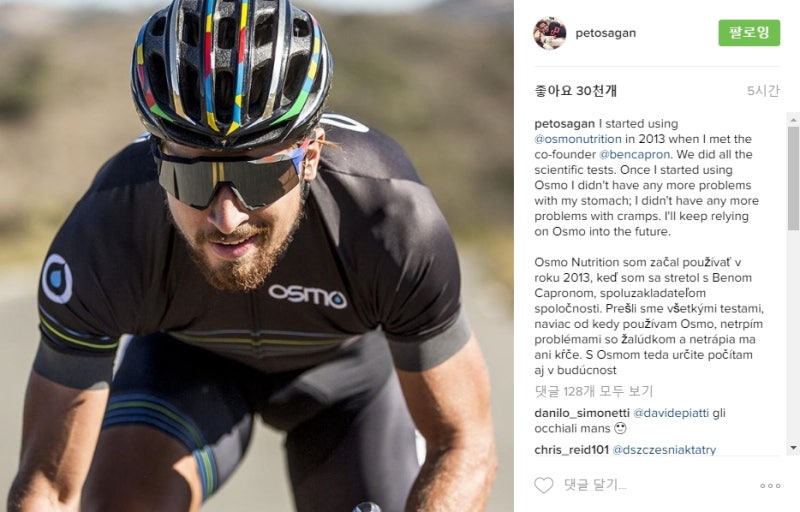Click the cyclist photo
This screenshot has height=512, width=800.
click(257, 256)
